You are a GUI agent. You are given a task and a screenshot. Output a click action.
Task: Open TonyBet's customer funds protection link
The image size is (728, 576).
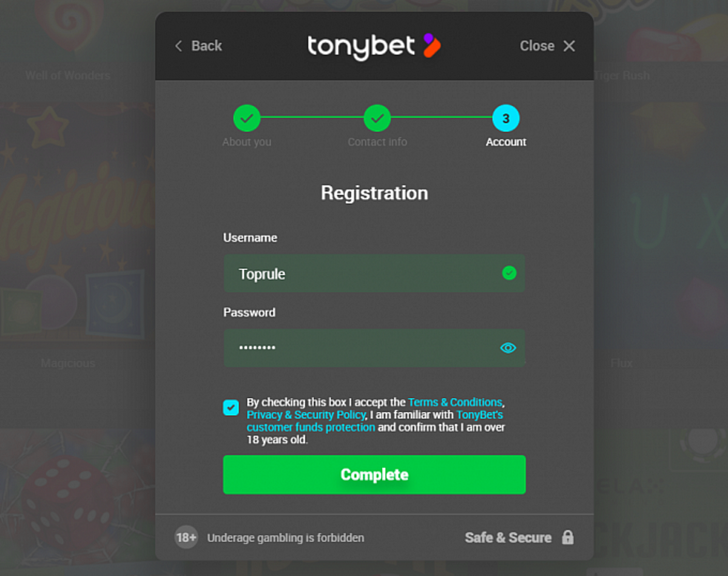click(x=375, y=421)
